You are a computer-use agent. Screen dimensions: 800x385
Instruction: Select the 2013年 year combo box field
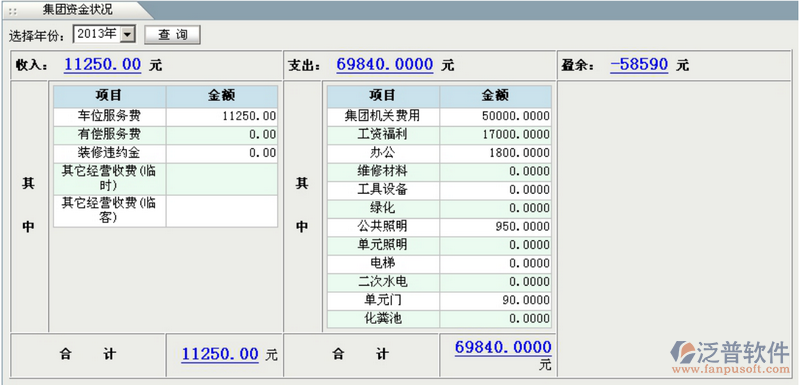tap(104, 35)
